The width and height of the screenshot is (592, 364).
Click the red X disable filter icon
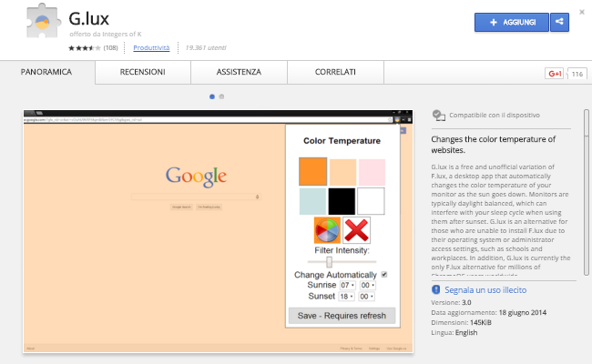(356, 230)
